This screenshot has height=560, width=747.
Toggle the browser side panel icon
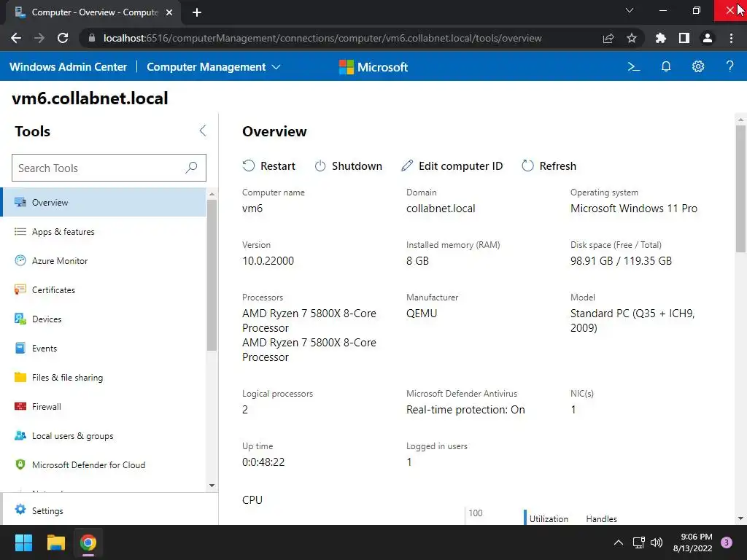coord(684,38)
